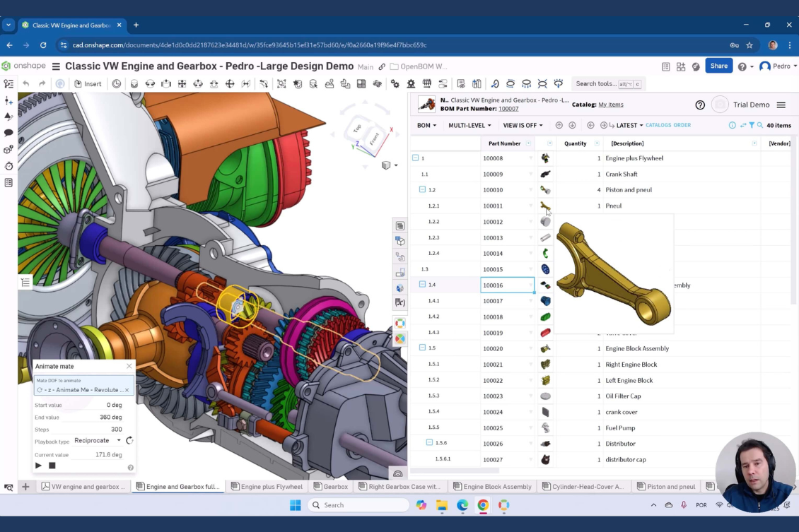Viewport: 799px width, 532px height.
Task: Open the MULTI-LEVEL dropdown
Action: click(470, 125)
